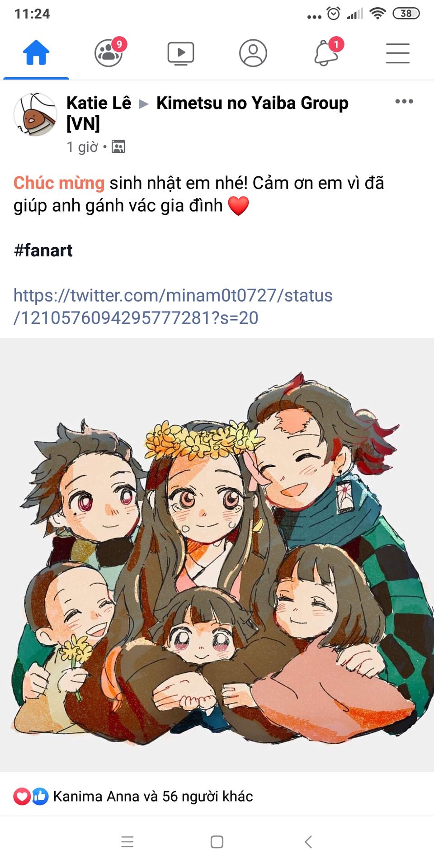View Kanima Anna and 56 others reactions

tap(153, 796)
